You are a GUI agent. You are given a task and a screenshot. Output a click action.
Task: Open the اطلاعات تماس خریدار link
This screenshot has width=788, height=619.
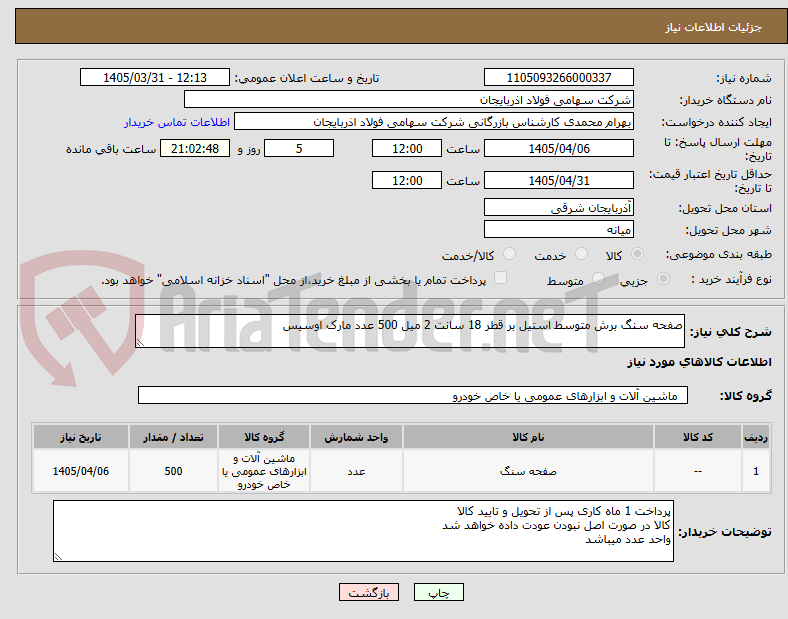coord(177,122)
